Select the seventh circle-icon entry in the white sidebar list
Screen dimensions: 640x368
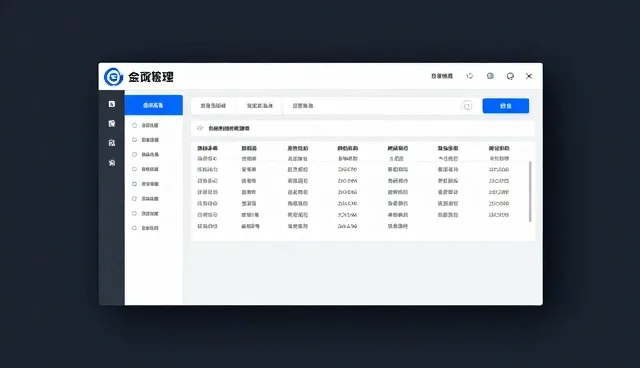[x=145, y=213]
